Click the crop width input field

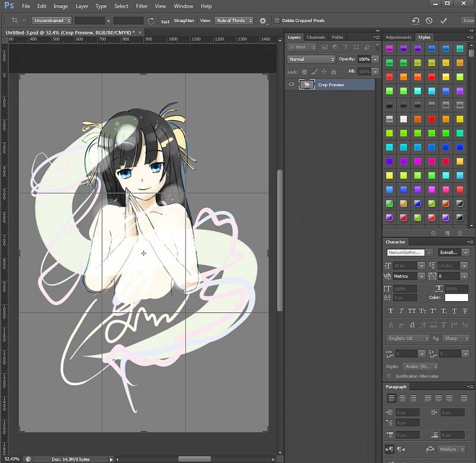click(x=90, y=20)
